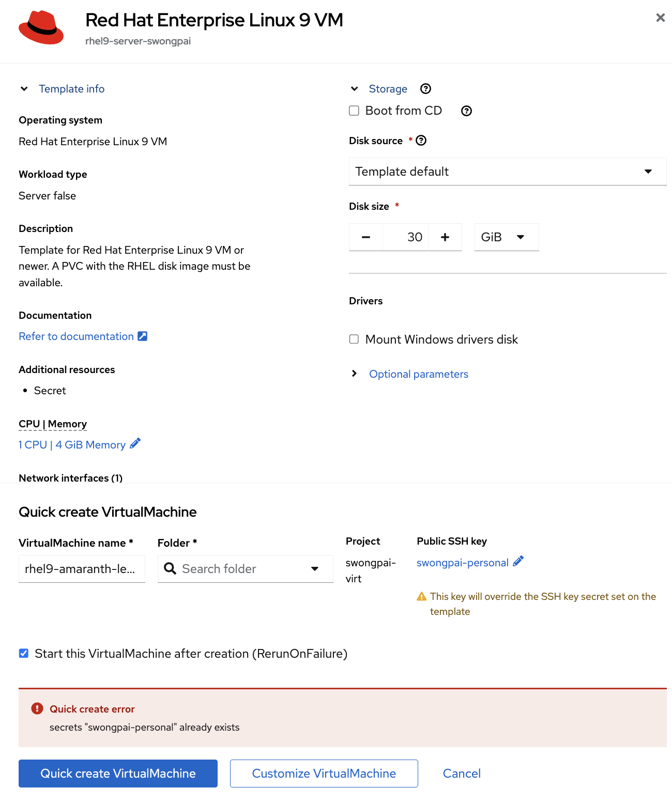
Task: Click the Quick create VirtualMachine button
Action: [118, 774]
